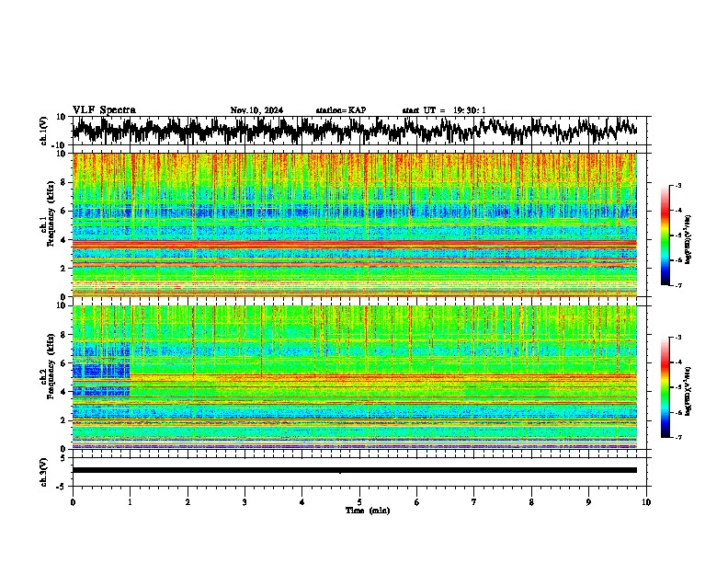Click the "6" kHz tick on ch.1 frequency axis

point(64,211)
